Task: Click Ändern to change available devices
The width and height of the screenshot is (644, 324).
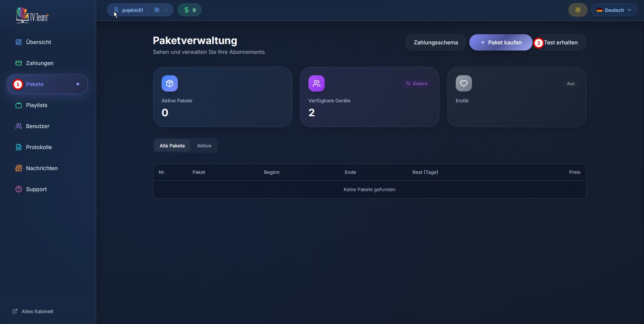Action: click(x=416, y=84)
